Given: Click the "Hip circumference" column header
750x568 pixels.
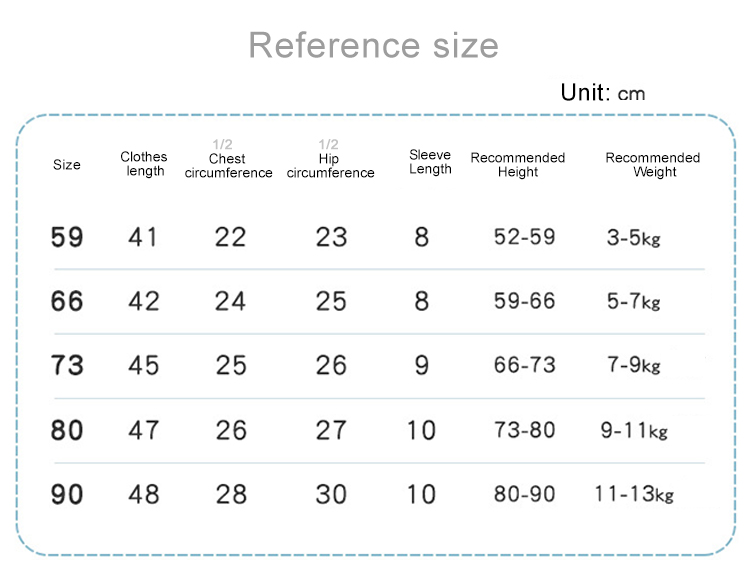Looking at the screenshot, I should 330,166.
